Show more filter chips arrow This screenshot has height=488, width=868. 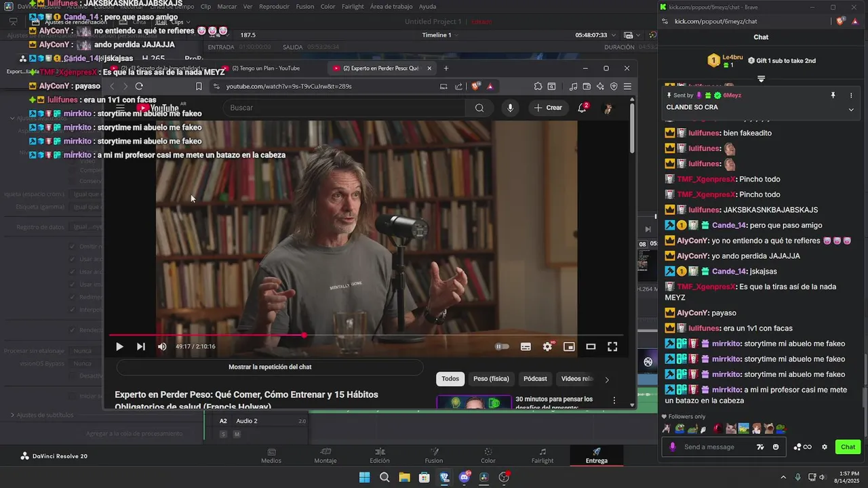coord(607,380)
